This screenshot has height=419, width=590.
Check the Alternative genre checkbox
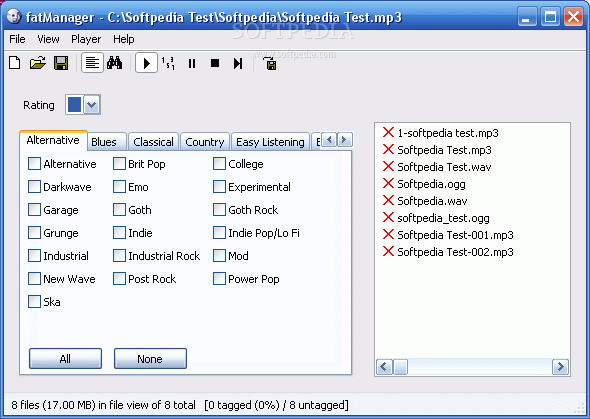pyautogui.click(x=34, y=164)
